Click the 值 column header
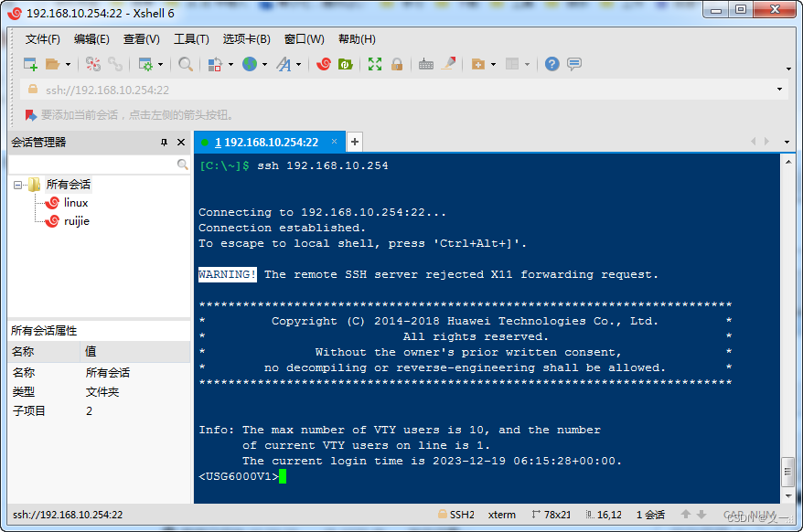Viewport: 803px width, 532px height. click(135, 351)
